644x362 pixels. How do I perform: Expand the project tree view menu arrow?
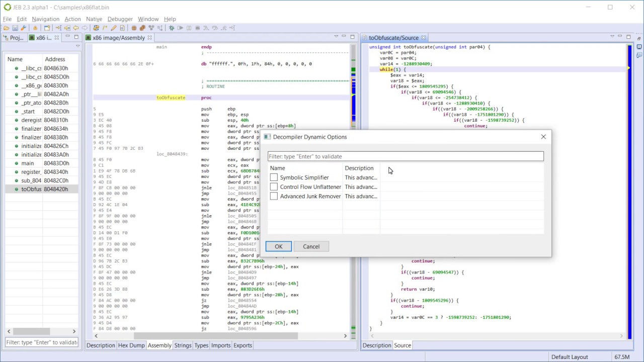click(77, 46)
